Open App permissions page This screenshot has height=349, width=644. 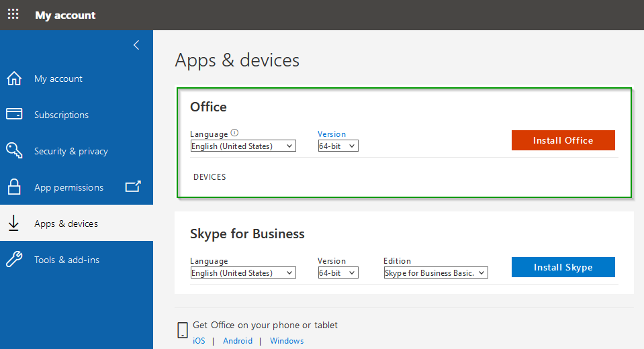(x=77, y=187)
